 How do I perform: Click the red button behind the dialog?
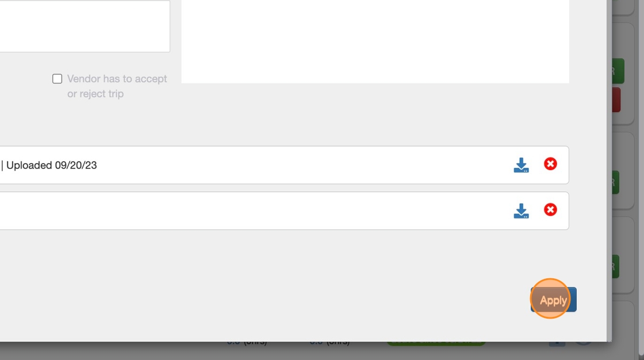click(x=616, y=100)
